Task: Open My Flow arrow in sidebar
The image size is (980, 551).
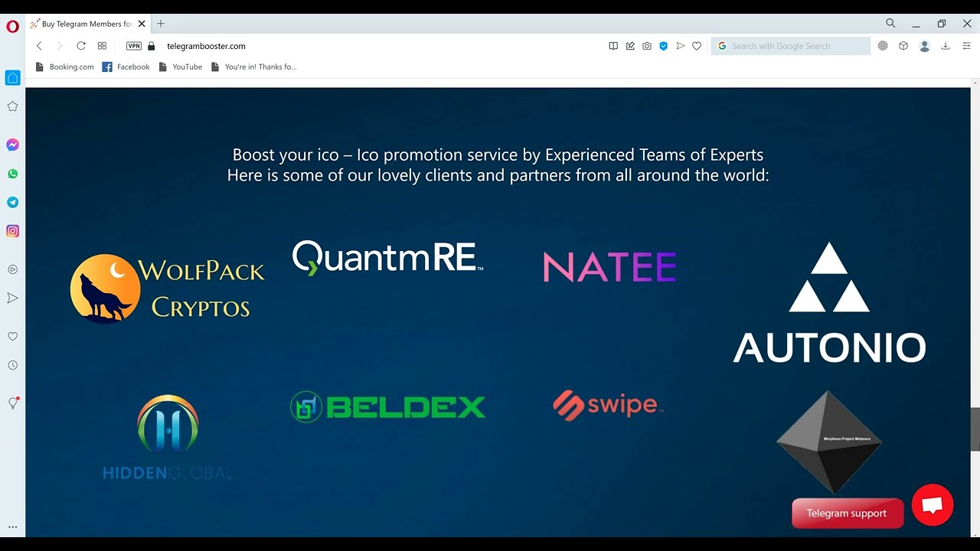Action: (x=12, y=298)
